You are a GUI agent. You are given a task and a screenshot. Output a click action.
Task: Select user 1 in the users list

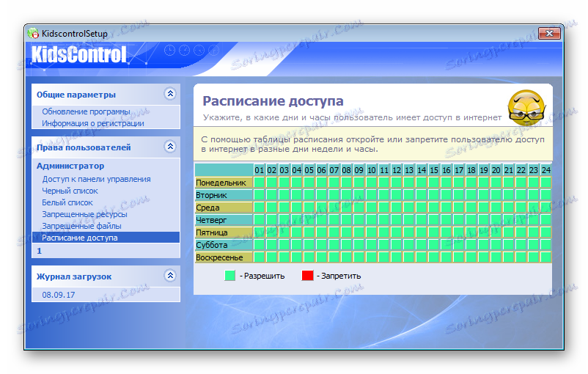pos(39,251)
